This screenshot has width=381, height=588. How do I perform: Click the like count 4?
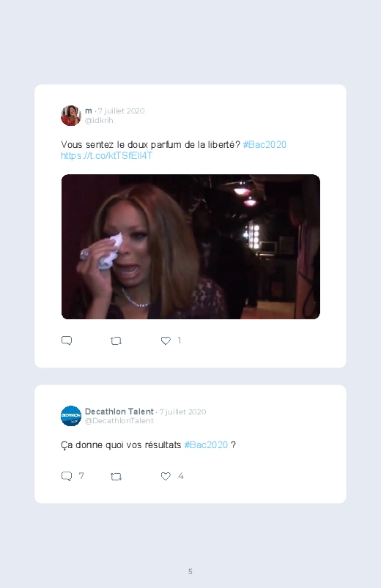(x=180, y=476)
